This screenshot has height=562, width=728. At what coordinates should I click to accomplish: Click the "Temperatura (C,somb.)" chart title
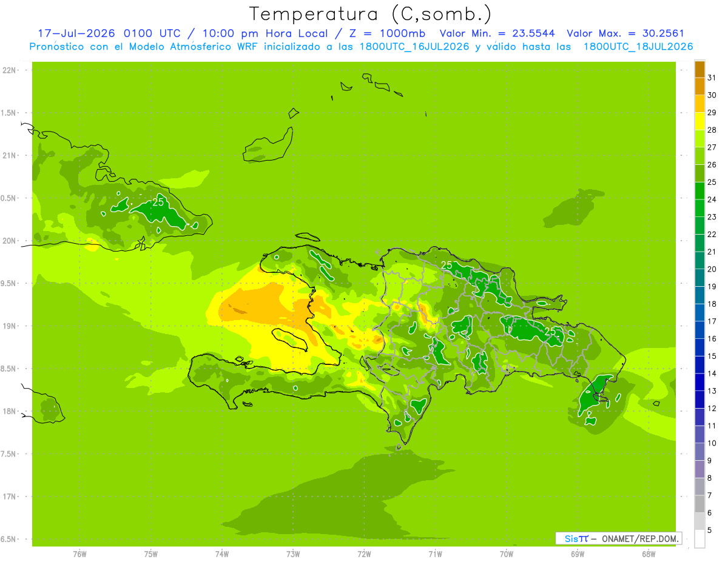(370, 14)
